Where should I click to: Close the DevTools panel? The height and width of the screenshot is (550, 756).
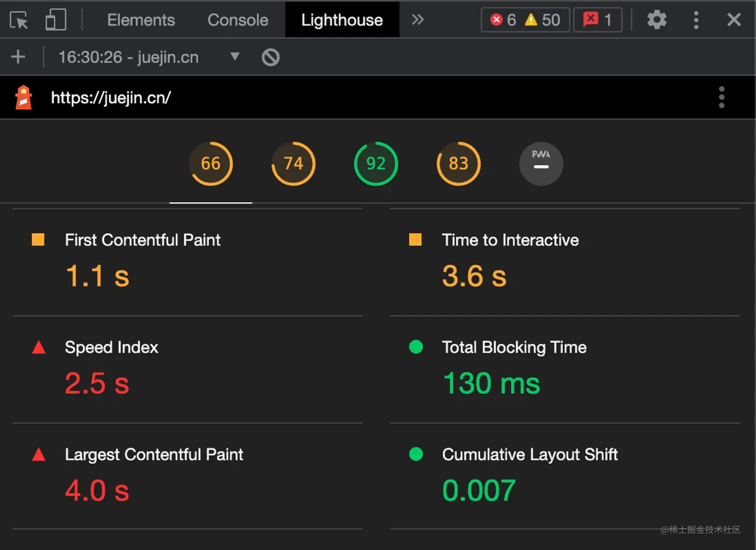click(734, 19)
